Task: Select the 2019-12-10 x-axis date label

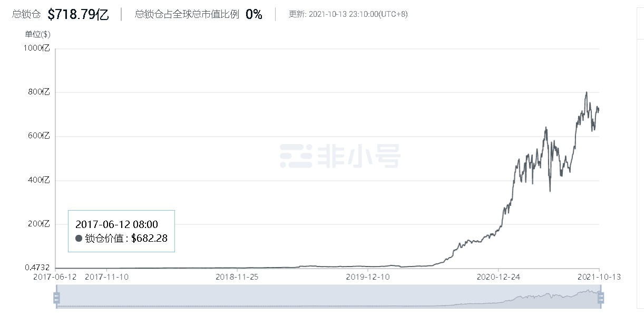Action: [367, 277]
